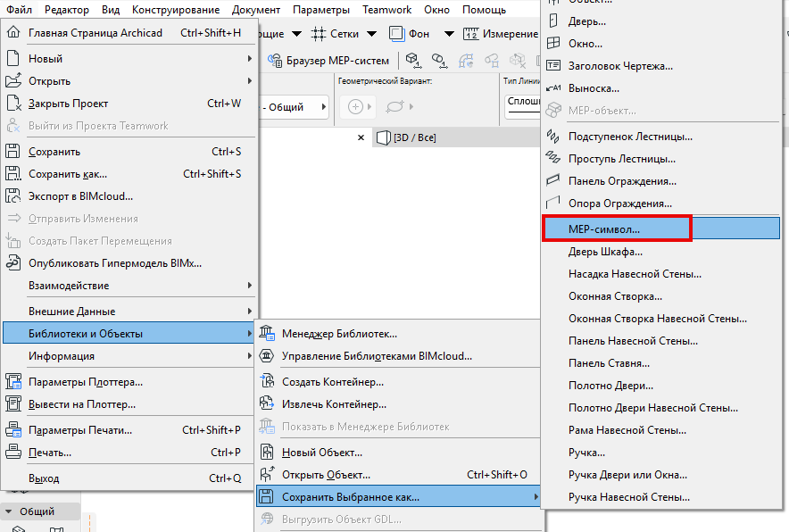Select MEP-символ... in the submenu
The height and width of the screenshot is (532, 789).
tap(661, 229)
